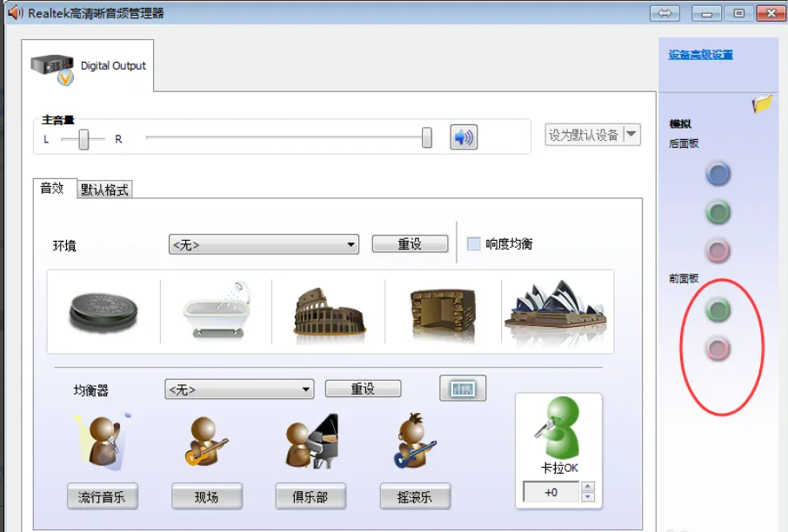Increase the 卡拉OK key value

tap(587, 486)
